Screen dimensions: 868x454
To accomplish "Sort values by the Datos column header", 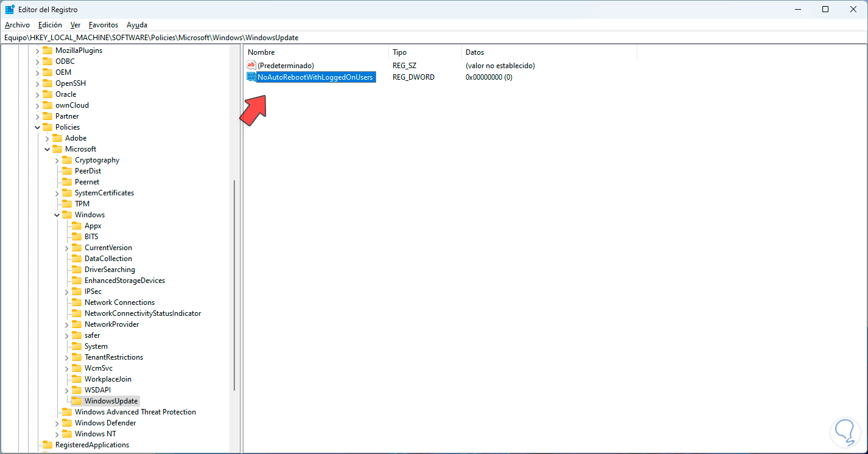I will [x=549, y=52].
